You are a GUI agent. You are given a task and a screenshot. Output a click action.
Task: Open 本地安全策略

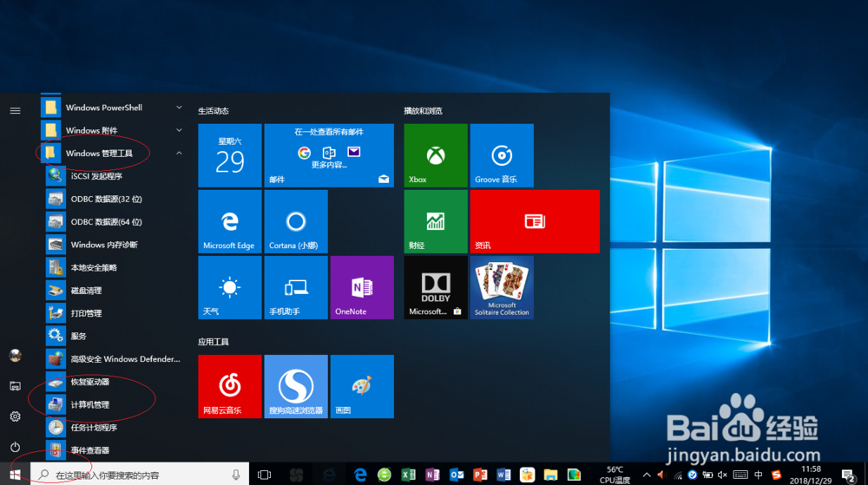113,268
